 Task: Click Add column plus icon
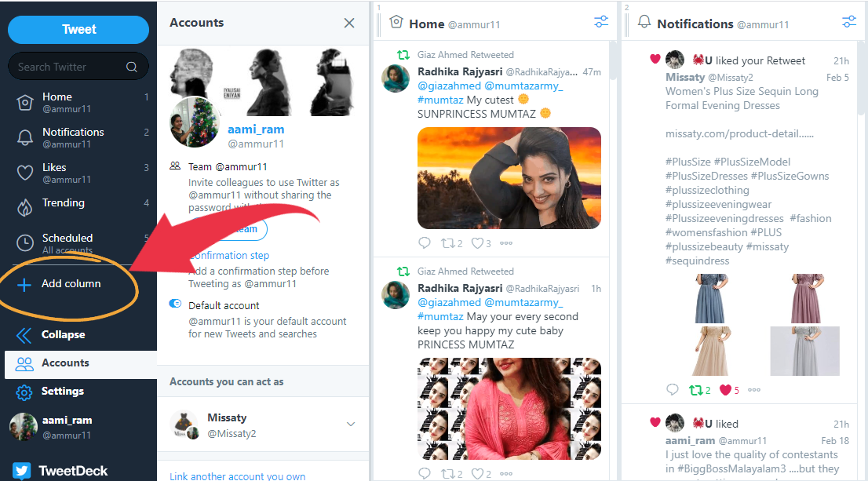[x=25, y=284]
